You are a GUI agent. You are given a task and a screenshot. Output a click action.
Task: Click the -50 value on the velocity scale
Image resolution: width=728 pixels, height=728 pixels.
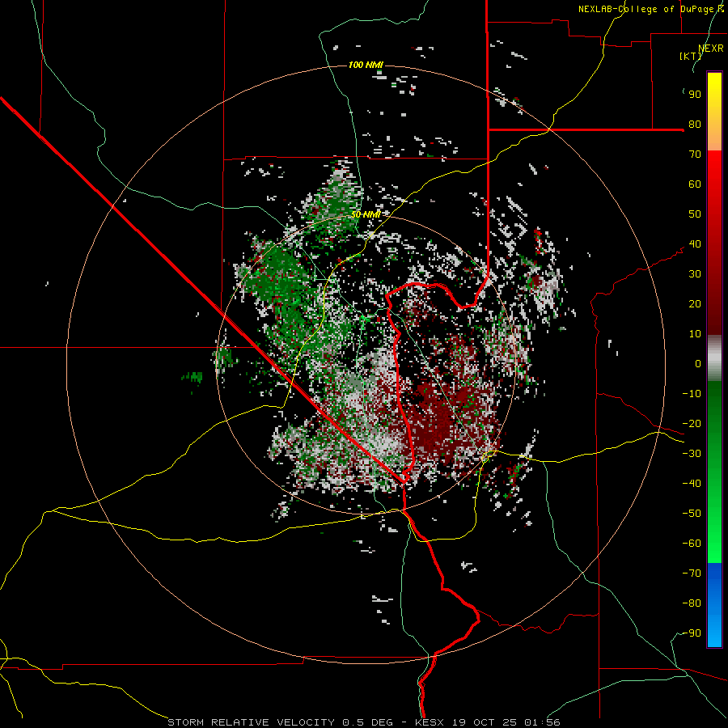tap(692, 514)
